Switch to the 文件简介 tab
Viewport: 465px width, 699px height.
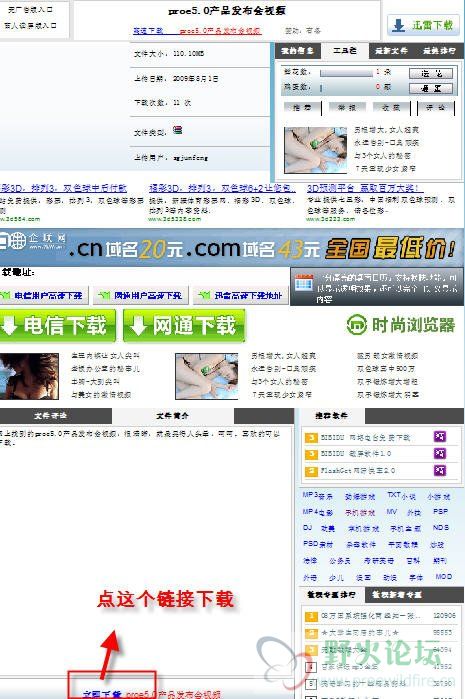[173, 415]
